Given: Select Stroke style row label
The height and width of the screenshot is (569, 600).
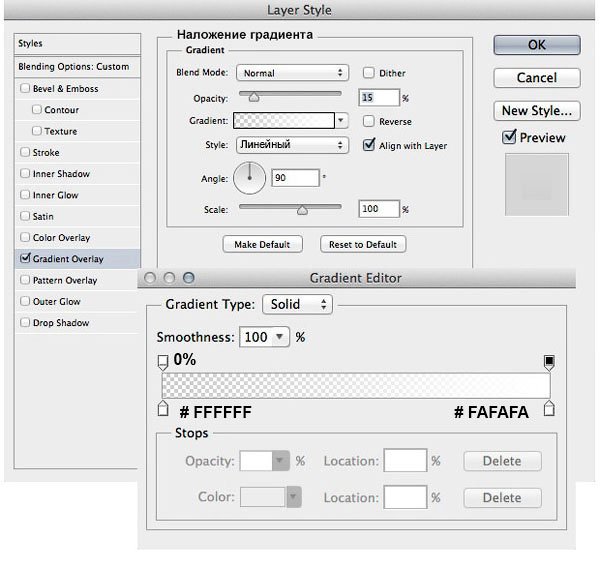Looking at the screenshot, I should [46, 153].
